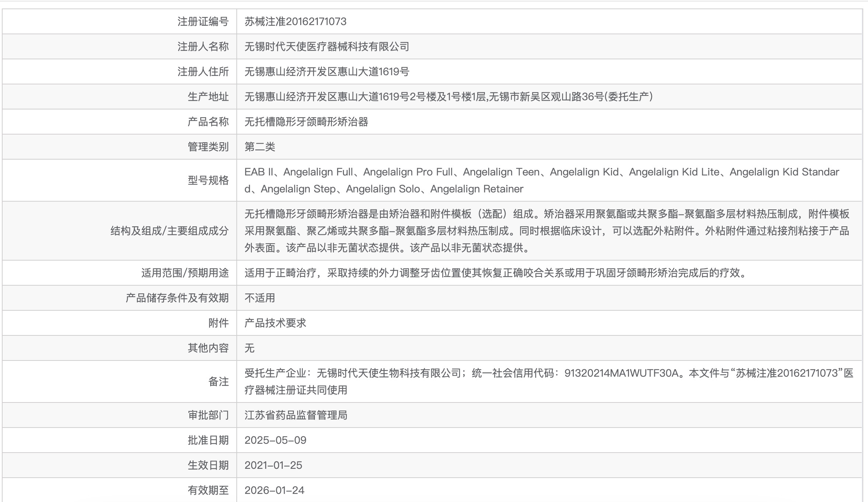Click the 附件 label cell
The height and width of the screenshot is (502, 868).
(x=218, y=323)
